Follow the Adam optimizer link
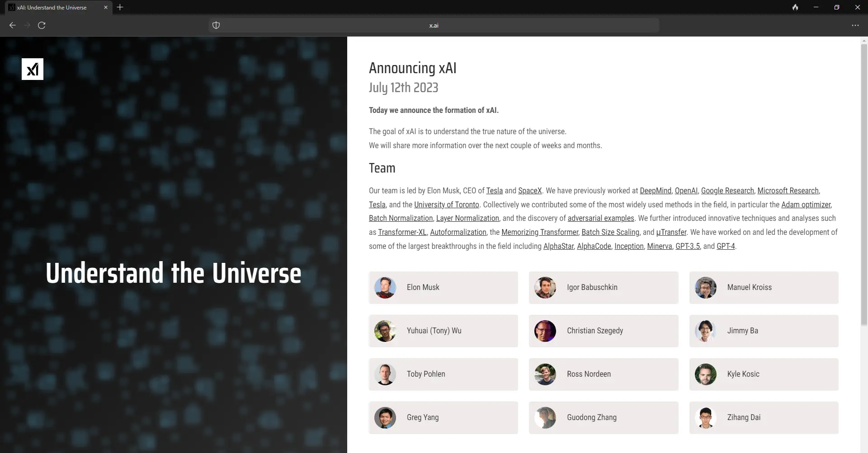868x453 pixels. pos(806,205)
